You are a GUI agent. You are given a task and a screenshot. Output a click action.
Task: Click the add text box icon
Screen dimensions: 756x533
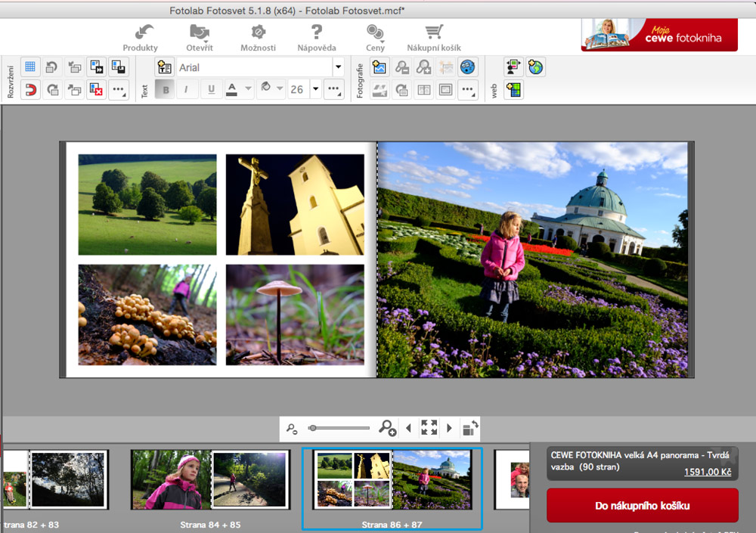pos(164,67)
